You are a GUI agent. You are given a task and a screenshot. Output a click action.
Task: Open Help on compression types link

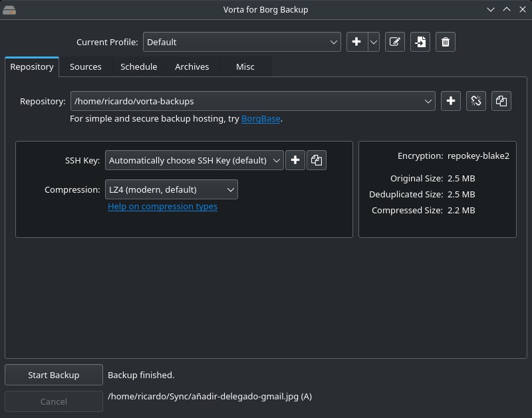tap(162, 207)
